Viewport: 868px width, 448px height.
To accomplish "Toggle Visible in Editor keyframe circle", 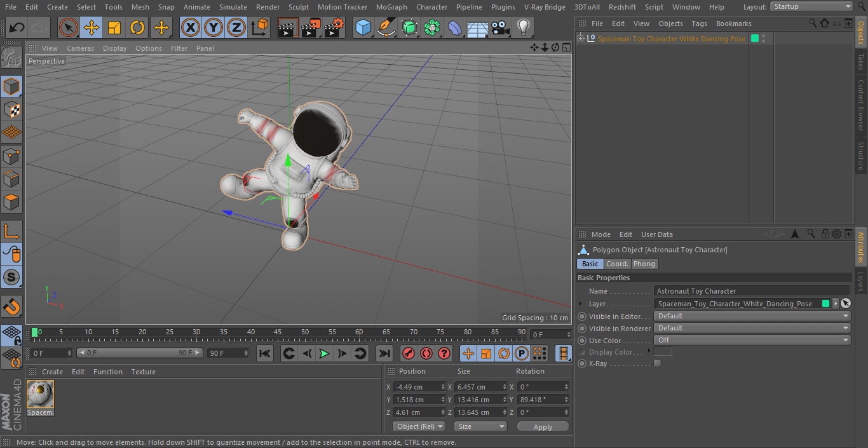I will click(x=582, y=316).
